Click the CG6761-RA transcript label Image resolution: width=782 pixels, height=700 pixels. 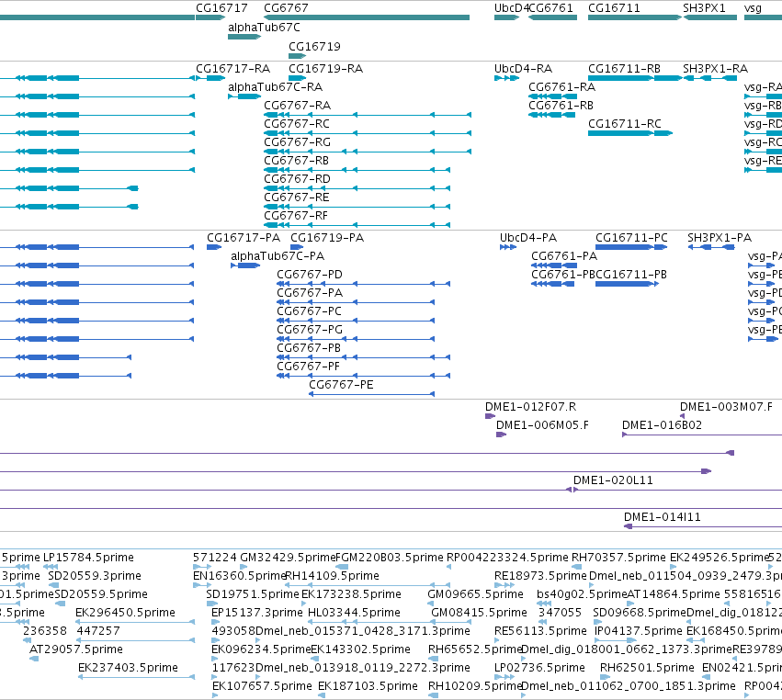point(562,86)
